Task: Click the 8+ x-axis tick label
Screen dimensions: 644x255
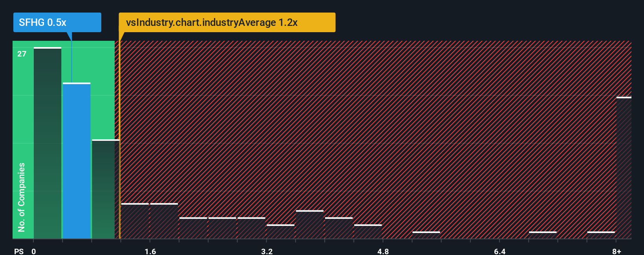Action: tap(617, 251)
